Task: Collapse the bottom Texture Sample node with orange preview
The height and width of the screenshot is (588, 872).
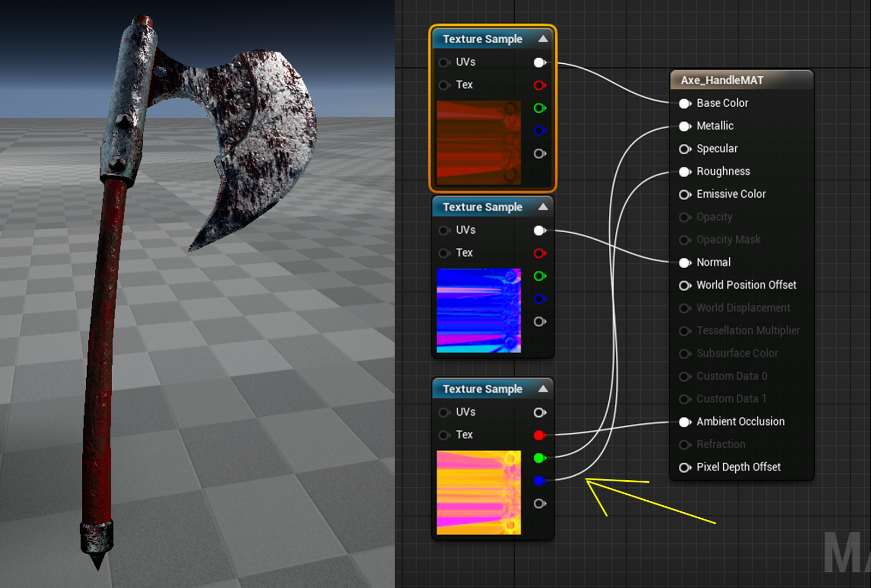Action: pyautogui.click(x=543, y=389)
